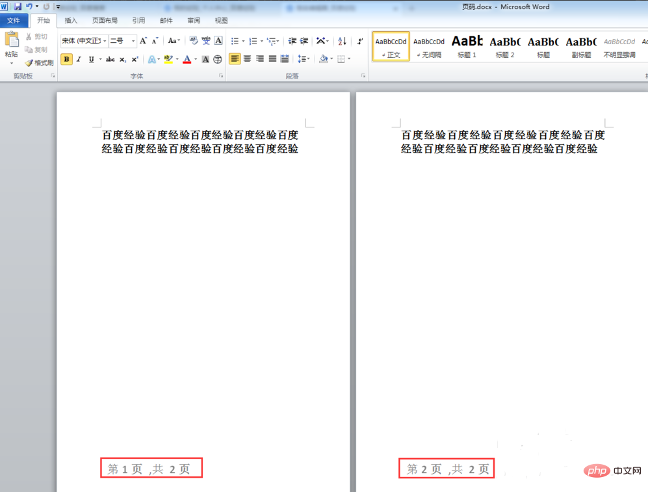This screenshot has width=648, height=492.
Task: Click the grow font size icon
Action: (x=144, y=41)
